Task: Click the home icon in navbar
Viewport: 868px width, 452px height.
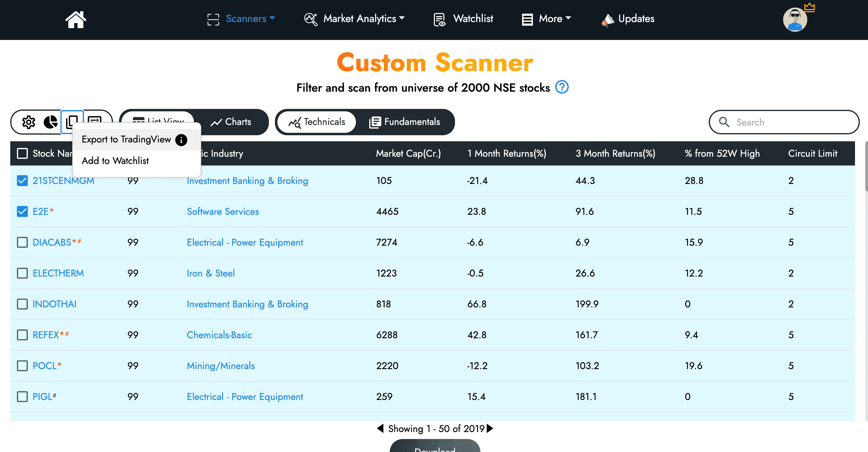Action: pyautogui.click(x=76, y=19)
